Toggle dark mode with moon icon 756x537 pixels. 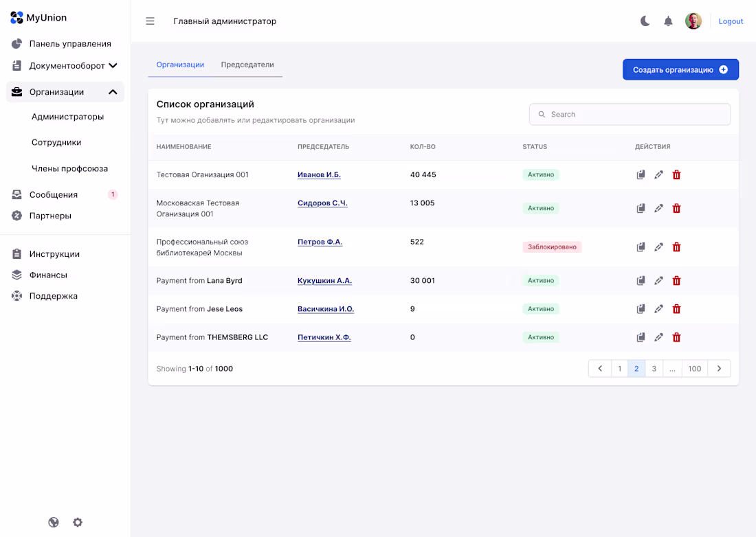[x=644, y=21]
